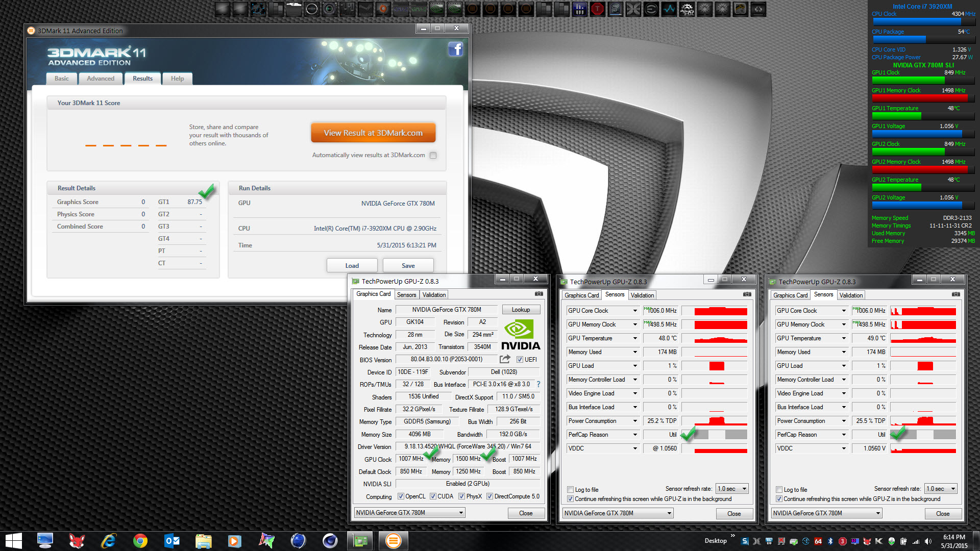Click the Load button in Run Details

coord(352,266)
